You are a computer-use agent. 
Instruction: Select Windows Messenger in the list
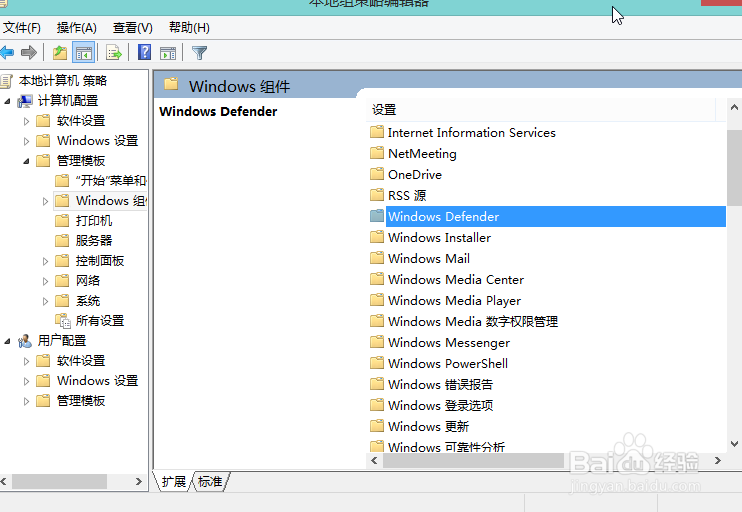449,342
